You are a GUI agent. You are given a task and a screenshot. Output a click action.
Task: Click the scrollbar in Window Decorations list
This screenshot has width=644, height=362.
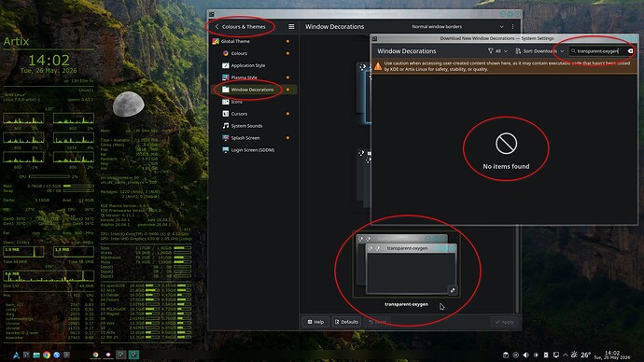517,269
